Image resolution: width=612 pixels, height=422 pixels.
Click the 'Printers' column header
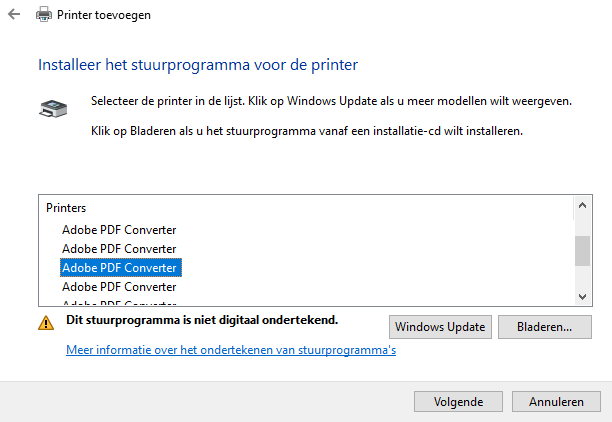66,208
